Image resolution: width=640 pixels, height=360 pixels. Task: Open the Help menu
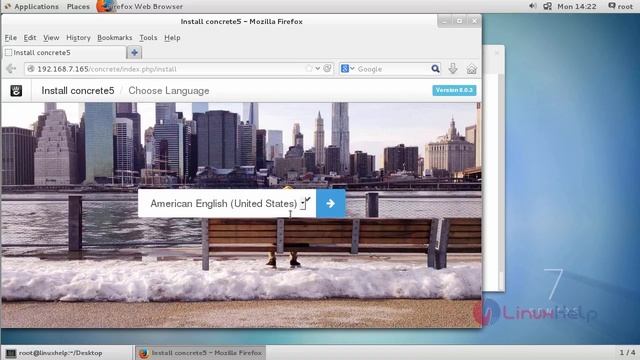click(x=172, y=38)
